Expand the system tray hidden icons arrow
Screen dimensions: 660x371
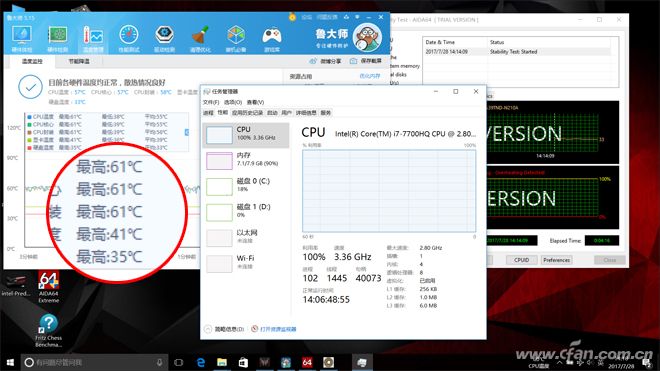pos(559,363)
